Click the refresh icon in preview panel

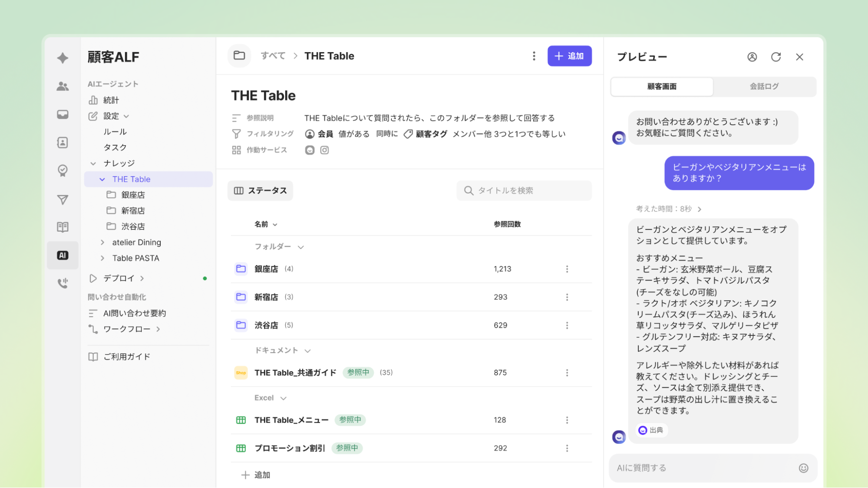(x=776, y=57)
